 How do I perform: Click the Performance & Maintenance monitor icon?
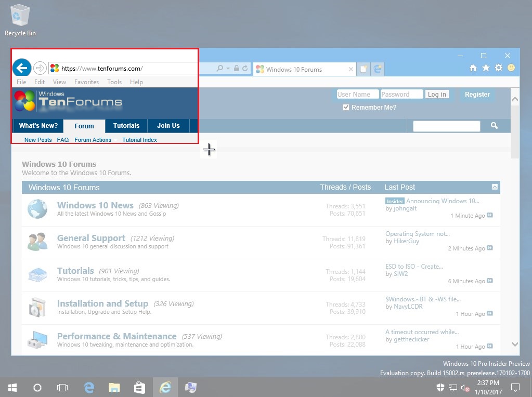[x=37, y=340]
